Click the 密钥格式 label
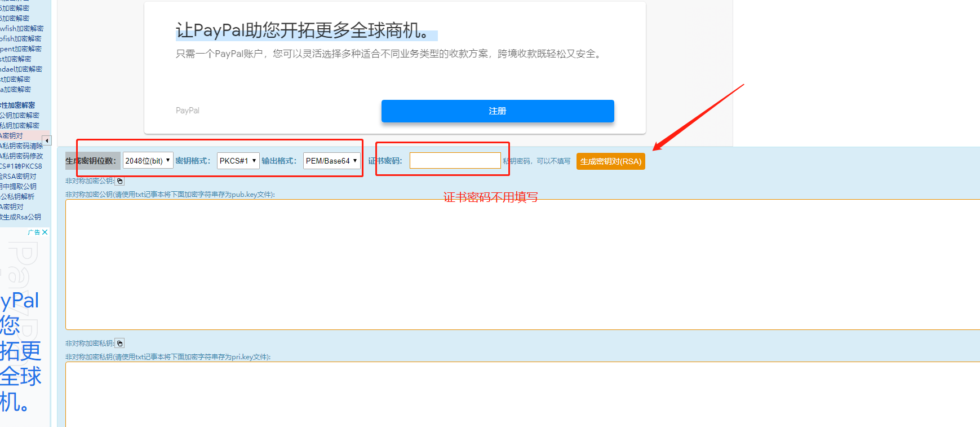This screenshot has width=980, height=427. [x=193, y=161]
